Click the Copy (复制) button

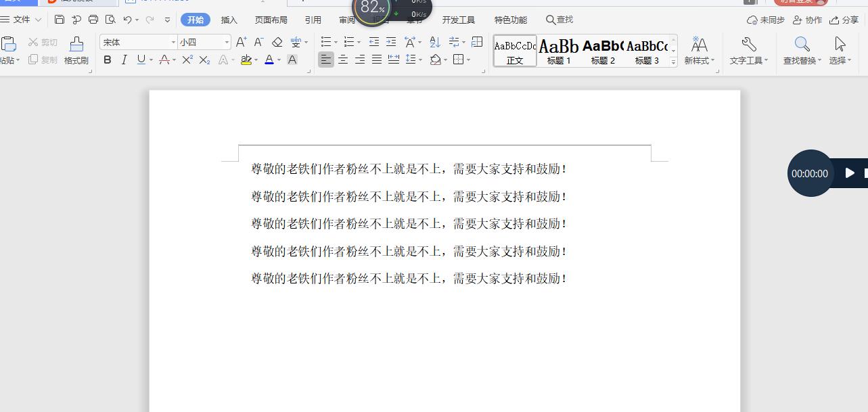[x=43, y=60]
